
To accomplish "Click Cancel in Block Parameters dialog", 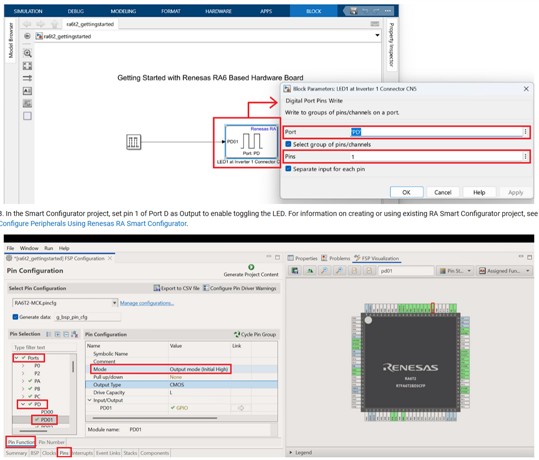I will [443, 192].
